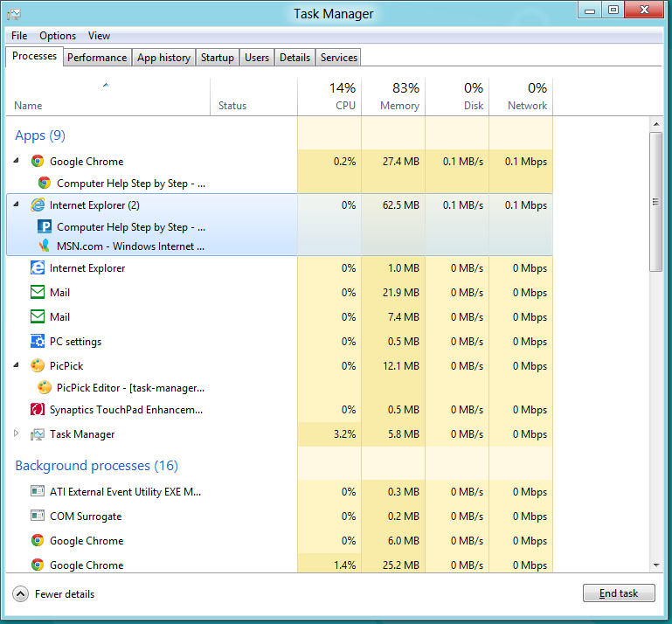Click the COM Surrogate icon
The image size is (672, 624).
pos(38,516)
